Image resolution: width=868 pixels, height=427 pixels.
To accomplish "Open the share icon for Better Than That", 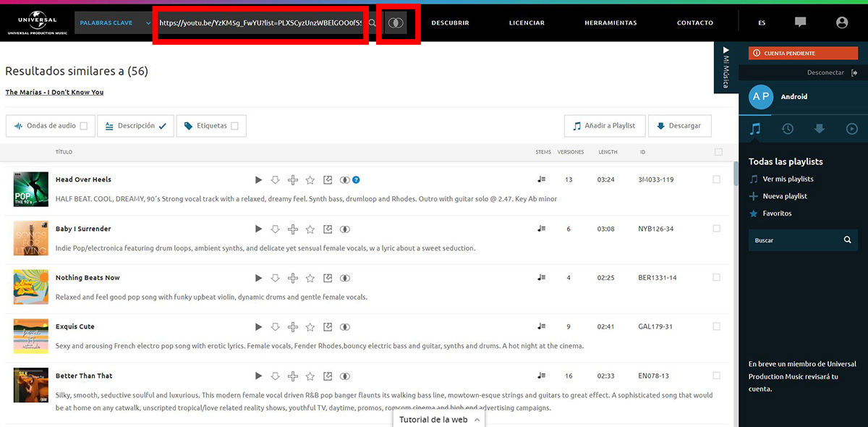I will point(328,376).
